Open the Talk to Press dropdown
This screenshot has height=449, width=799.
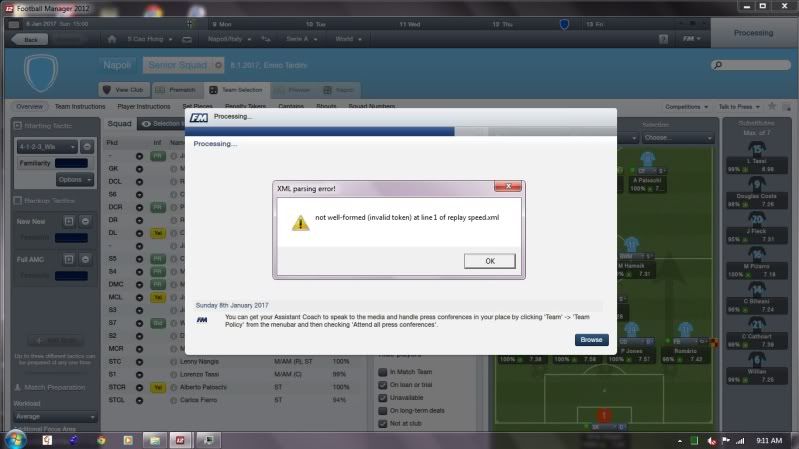739,107
